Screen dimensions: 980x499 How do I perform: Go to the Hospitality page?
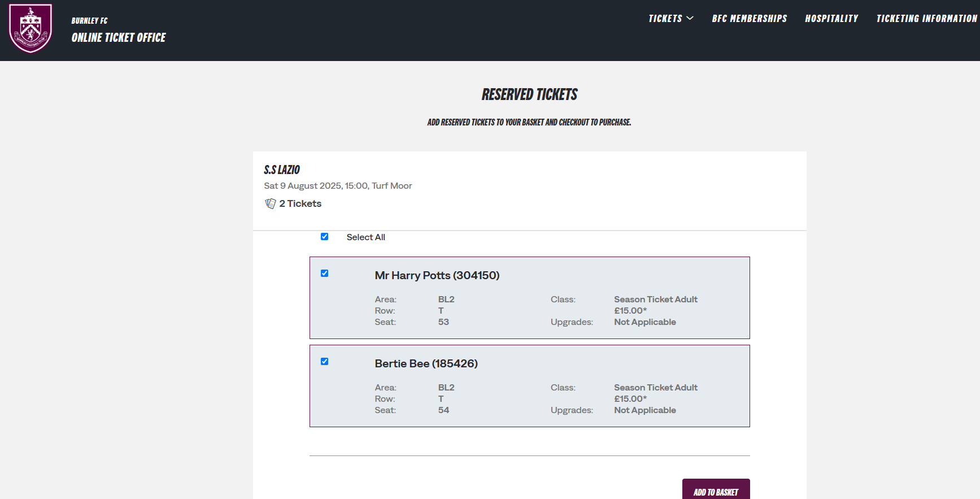coord(831,19)
